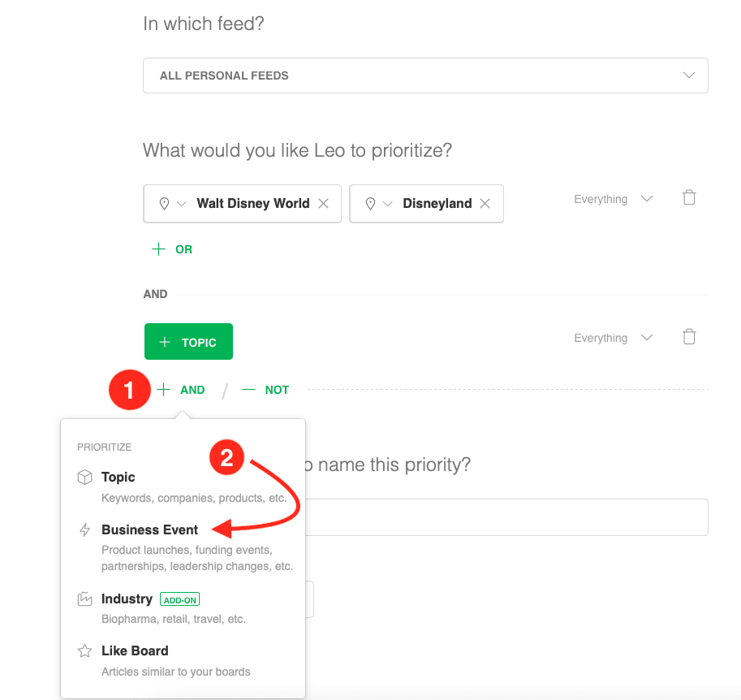Viewport: 741px width, 700px height.
Task: Click the lightning bolt icon beside Business Event
Action: click(x=84, y=530)
